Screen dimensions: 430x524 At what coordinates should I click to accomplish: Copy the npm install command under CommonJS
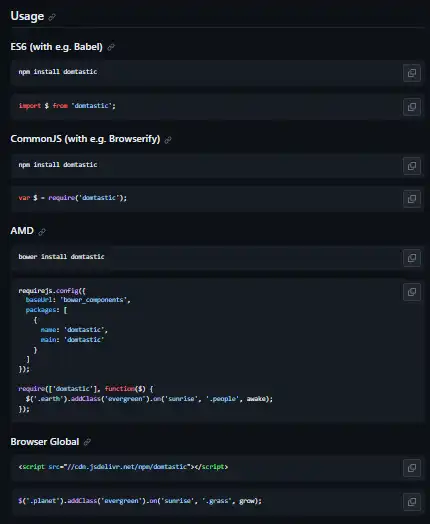tap(412, 166)
